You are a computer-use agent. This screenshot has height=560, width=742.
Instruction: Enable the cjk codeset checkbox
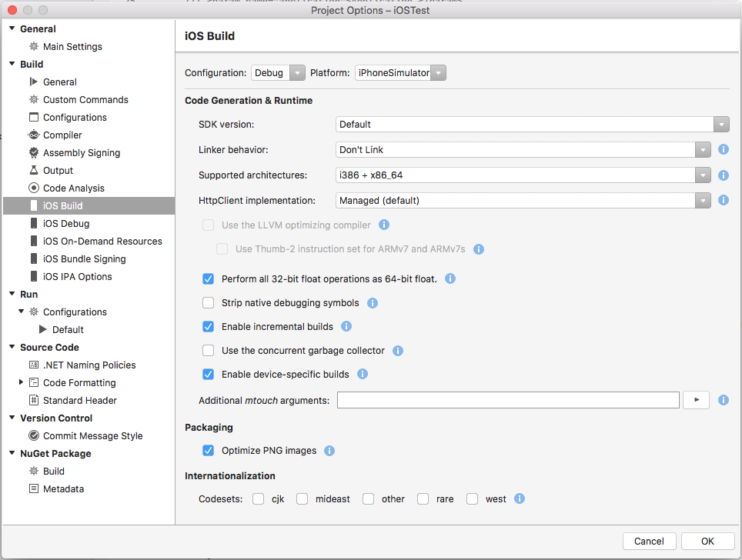(x=258, y=498)
